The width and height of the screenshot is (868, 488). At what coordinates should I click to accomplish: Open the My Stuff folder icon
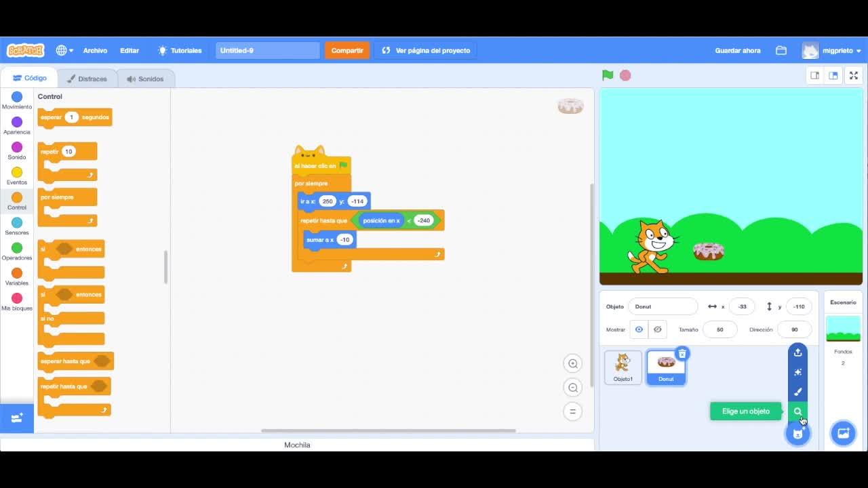point(781,50)
